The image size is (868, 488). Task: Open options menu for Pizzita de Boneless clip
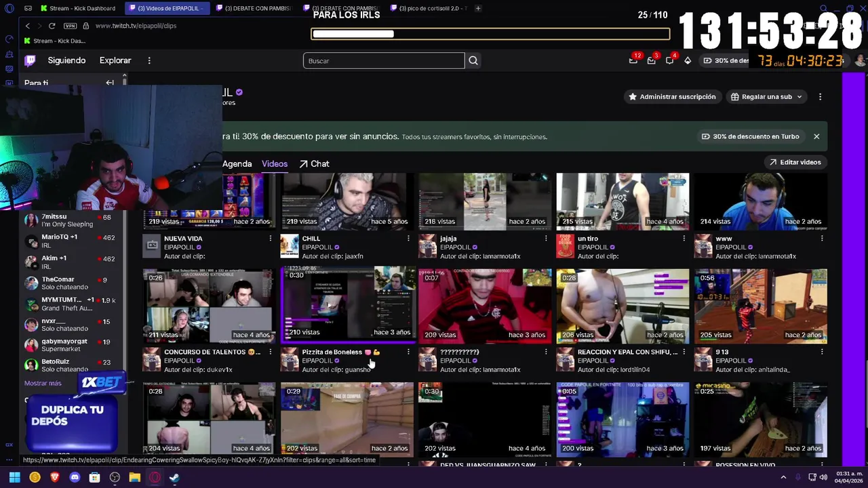(x=408, y=352)
